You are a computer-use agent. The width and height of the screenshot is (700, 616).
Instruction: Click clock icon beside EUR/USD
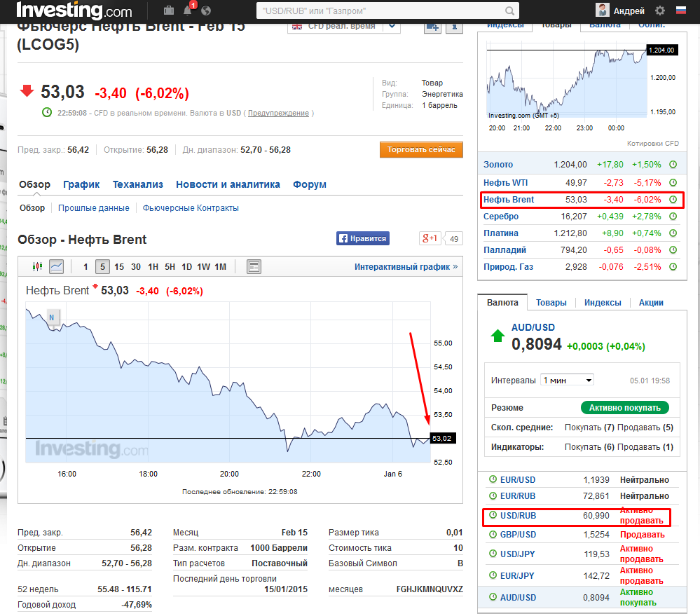pos(493,479)
